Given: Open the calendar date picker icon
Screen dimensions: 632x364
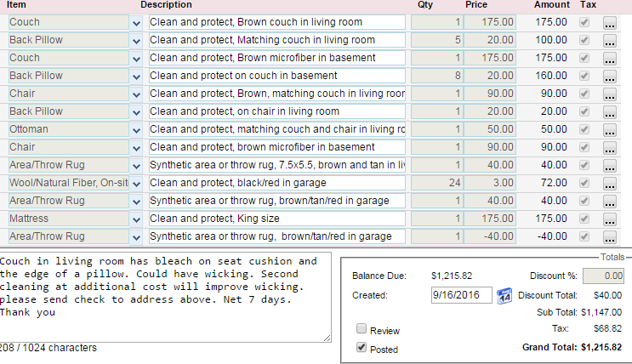Looking at the screenshot, I should tap(503, 295).
